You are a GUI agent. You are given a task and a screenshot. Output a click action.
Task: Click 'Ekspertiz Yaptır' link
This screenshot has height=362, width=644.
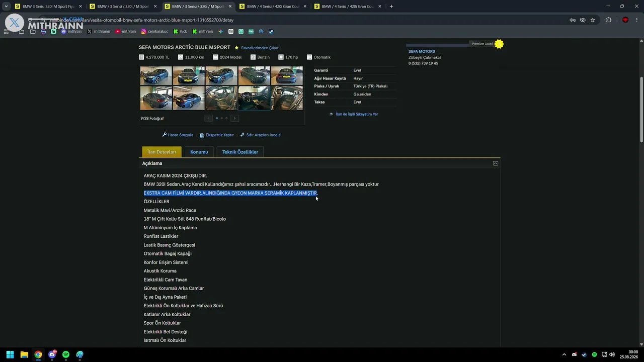coord(217,135)
